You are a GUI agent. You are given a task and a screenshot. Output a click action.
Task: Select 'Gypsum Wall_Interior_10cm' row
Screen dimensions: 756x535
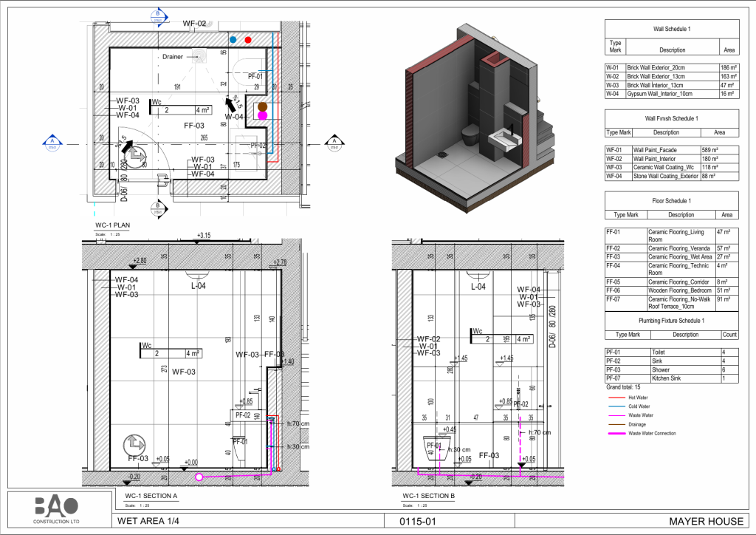672,94
